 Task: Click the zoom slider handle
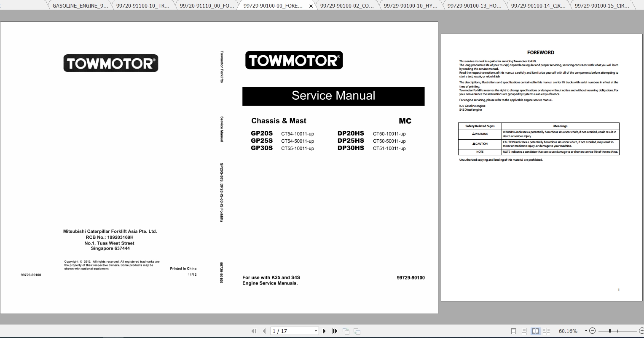(610, 331)
